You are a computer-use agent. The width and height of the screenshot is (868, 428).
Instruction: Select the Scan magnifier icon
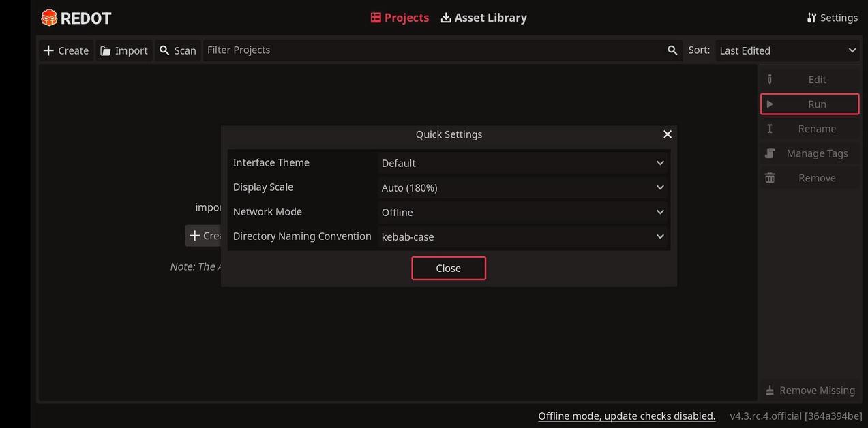pyautogui.click(x=164, y=50)
